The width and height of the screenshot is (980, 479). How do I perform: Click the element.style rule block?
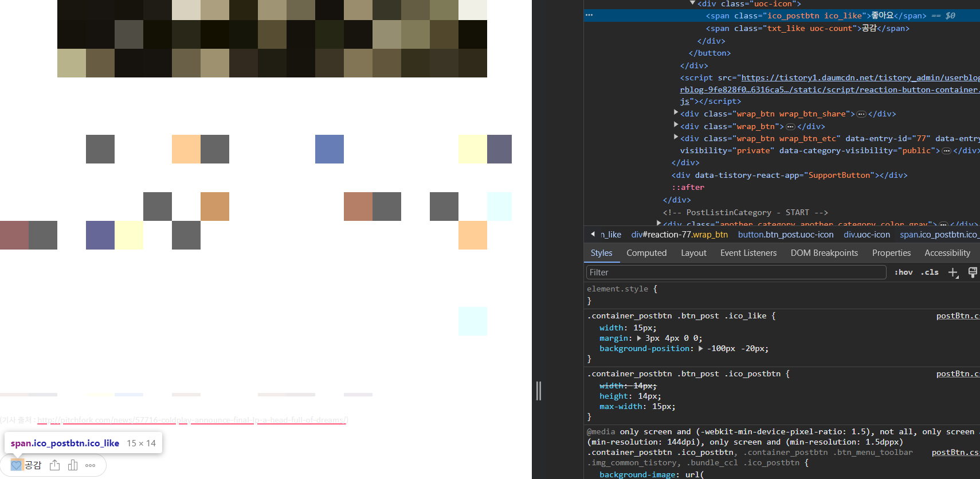[x=782, y=295]
